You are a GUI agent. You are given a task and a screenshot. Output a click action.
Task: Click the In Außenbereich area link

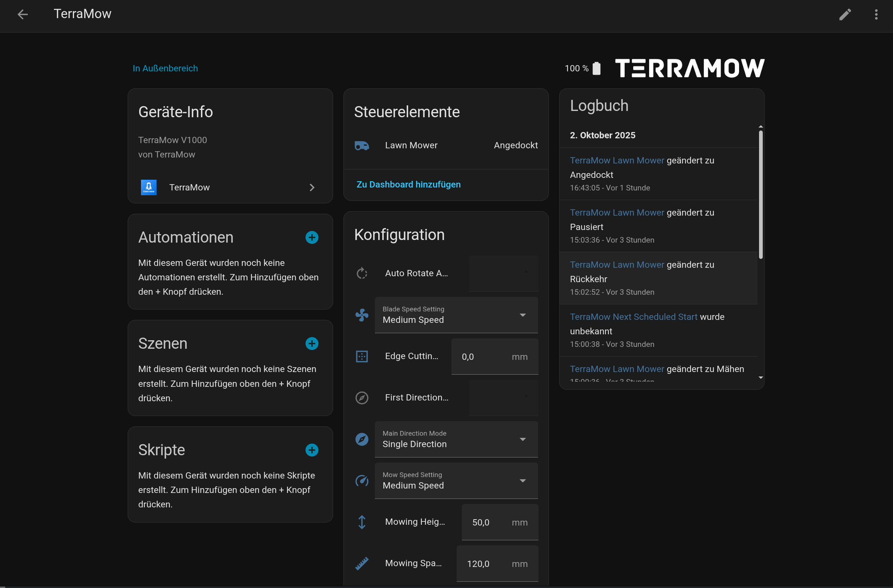coord(165,68)
